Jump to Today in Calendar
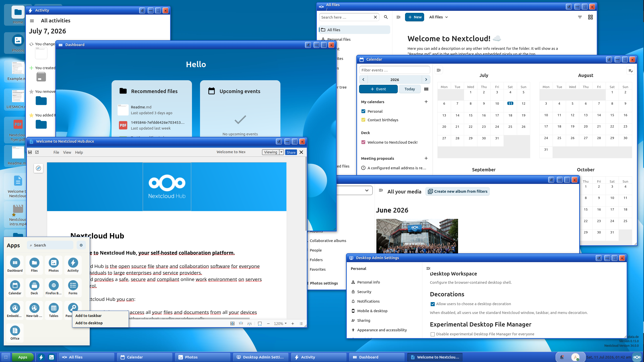The width and height of the screenshot is (644, 362). [x=410, y=89]
